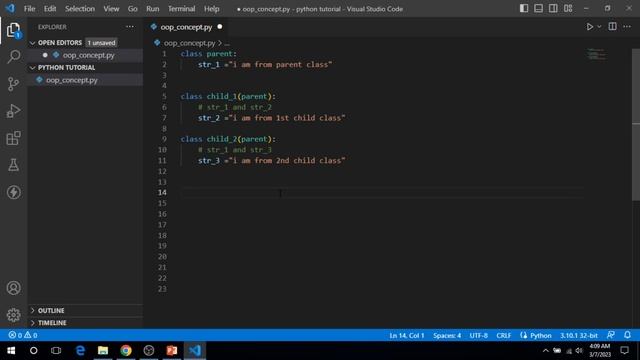
Task: Open notifications bell in status bar
Action: pyautogui.click(x=627, y=335)
